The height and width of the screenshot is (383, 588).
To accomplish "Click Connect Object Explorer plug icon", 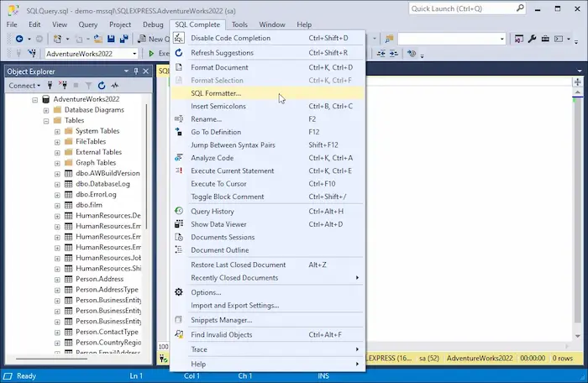I will [x=50, y=86].
